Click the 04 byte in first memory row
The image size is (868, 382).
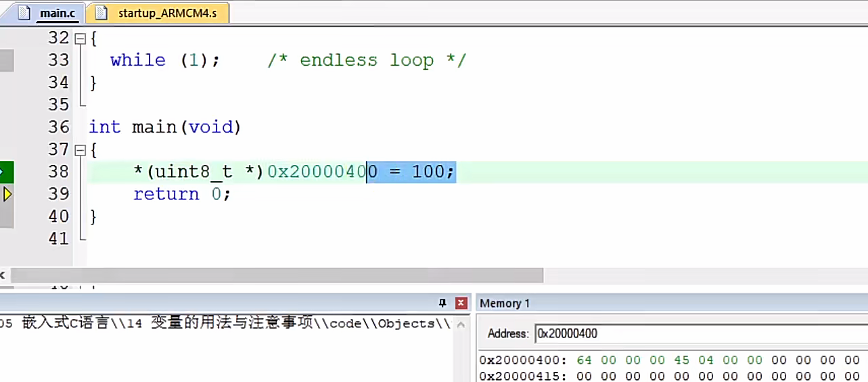pos(706,360)
